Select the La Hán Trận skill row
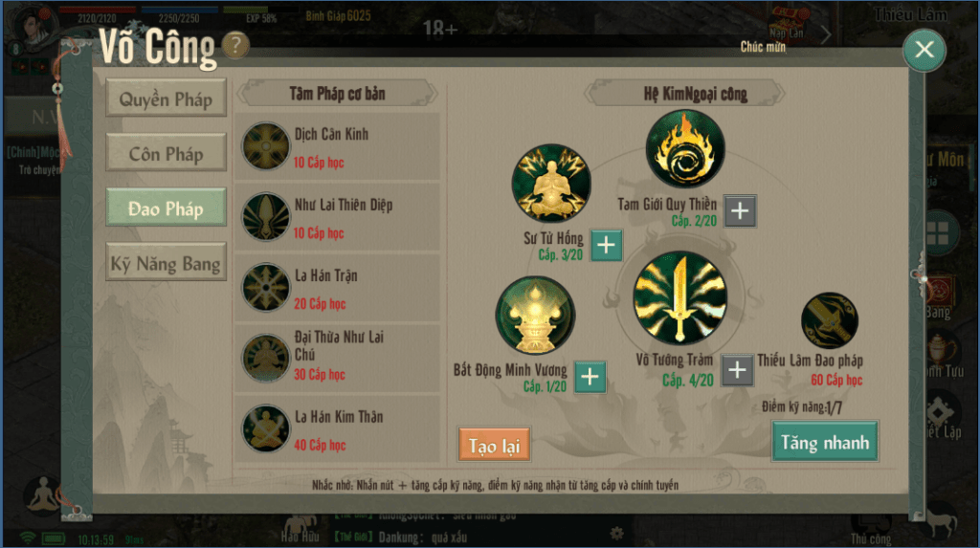 point(338,288)
